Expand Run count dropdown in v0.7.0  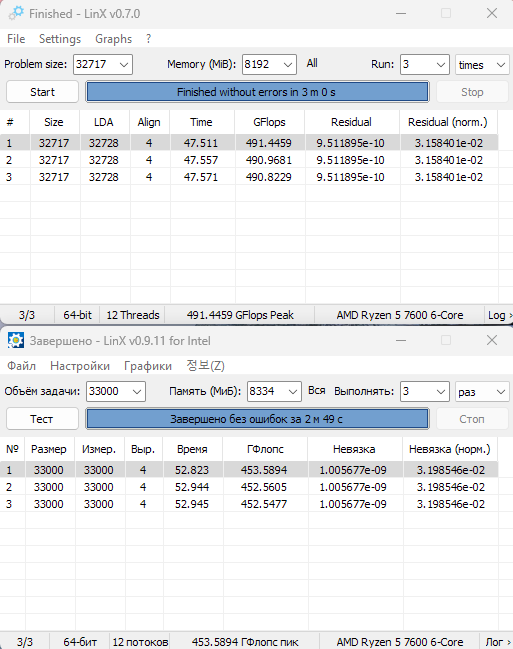coord(441,65)
